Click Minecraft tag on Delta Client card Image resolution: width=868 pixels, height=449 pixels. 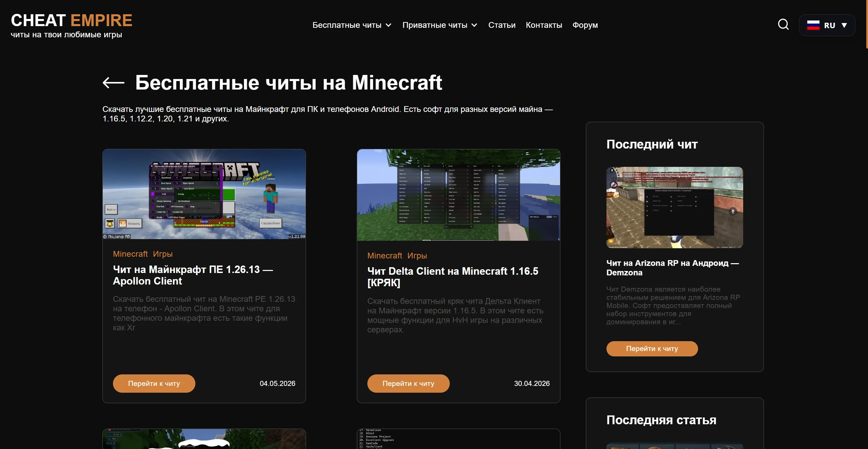[385, 255]
